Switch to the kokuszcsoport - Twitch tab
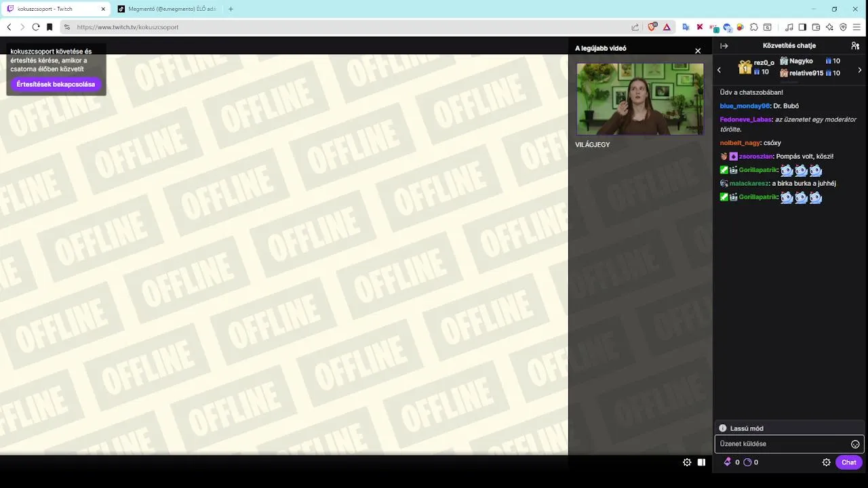 click(x=56, y=9)
